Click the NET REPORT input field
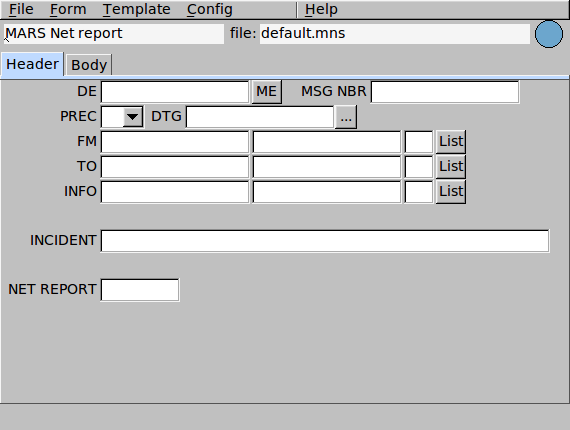 (140, 290)
